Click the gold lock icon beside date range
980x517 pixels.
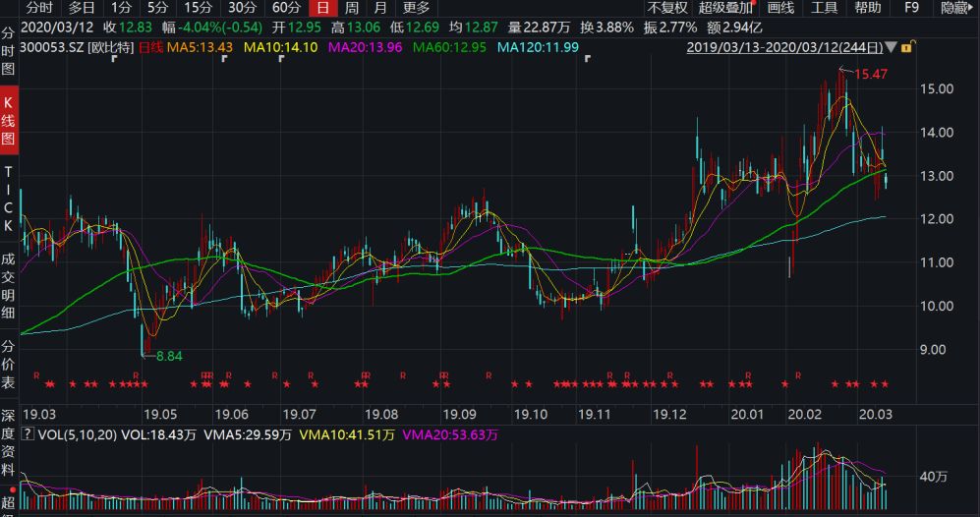point(906,46)
